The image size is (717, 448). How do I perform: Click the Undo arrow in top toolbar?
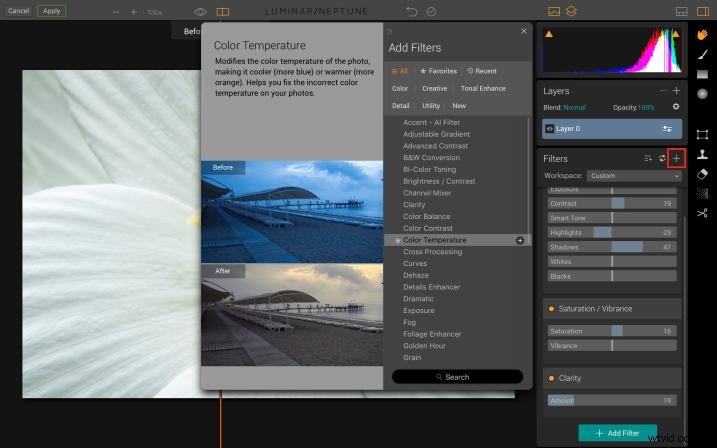412,11
